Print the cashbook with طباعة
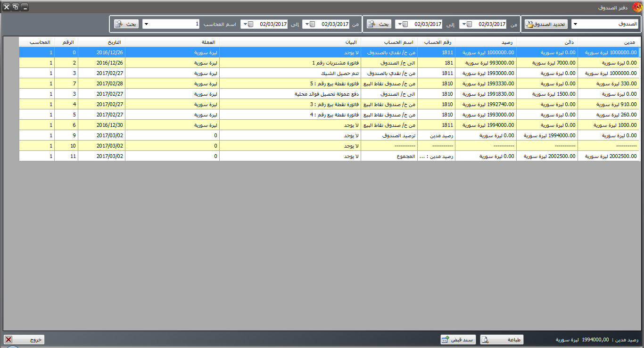The height and width of the screenshot is (348, 644). (x=502, y=340)
